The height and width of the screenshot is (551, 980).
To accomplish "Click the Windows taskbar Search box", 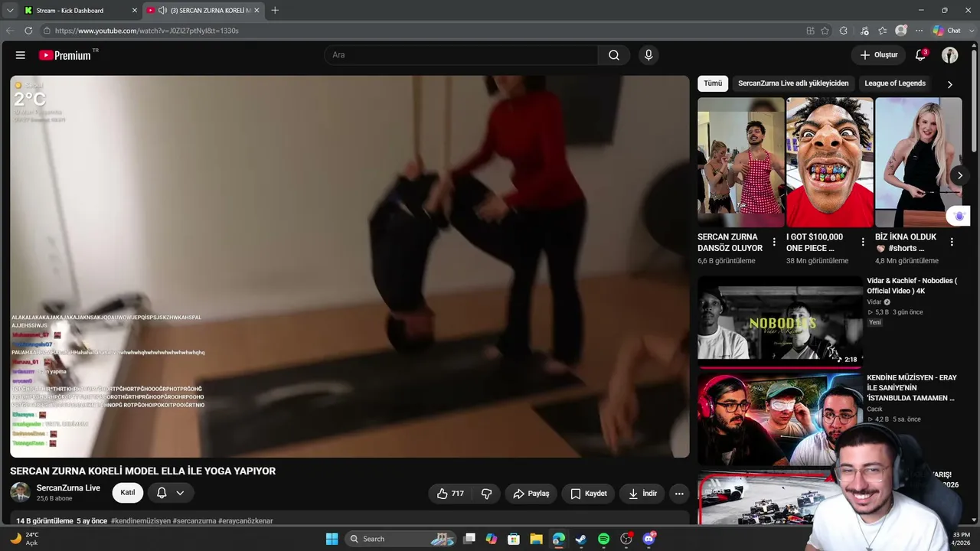I will [402, 539].
